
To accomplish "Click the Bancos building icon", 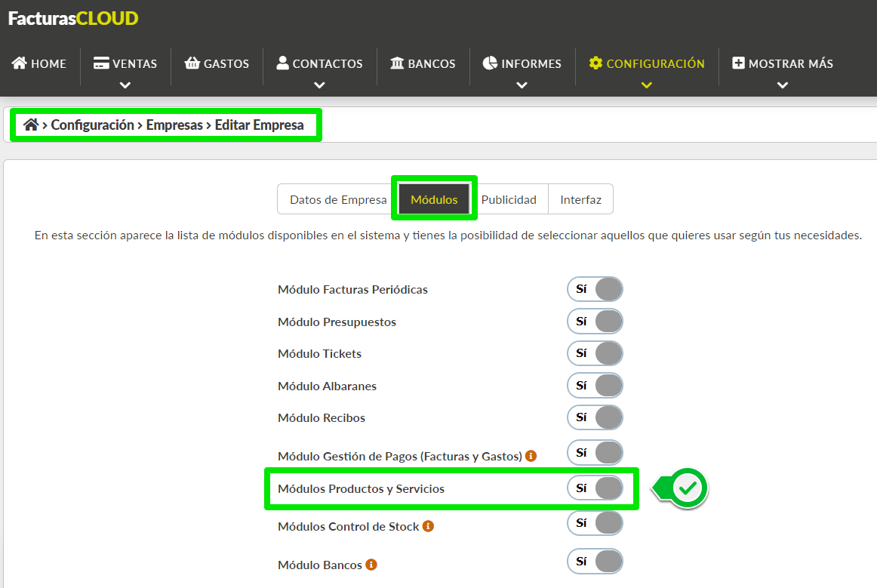I will 397,63.
